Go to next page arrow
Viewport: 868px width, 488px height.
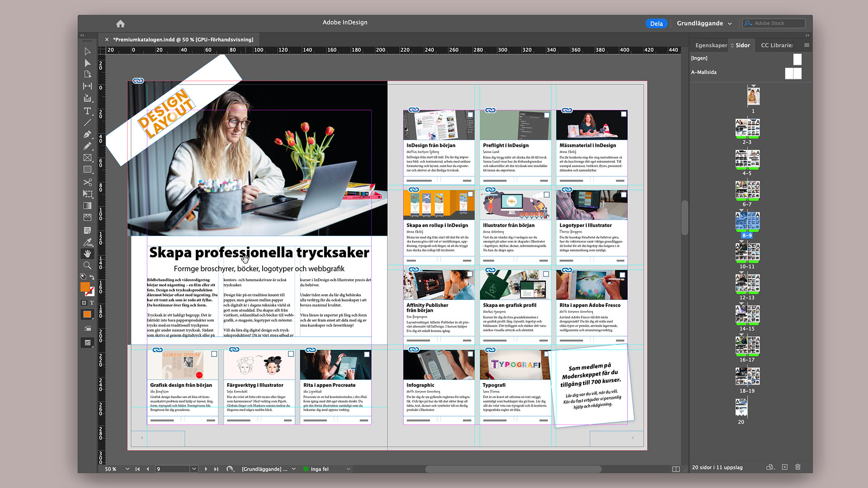pos(206,469)
